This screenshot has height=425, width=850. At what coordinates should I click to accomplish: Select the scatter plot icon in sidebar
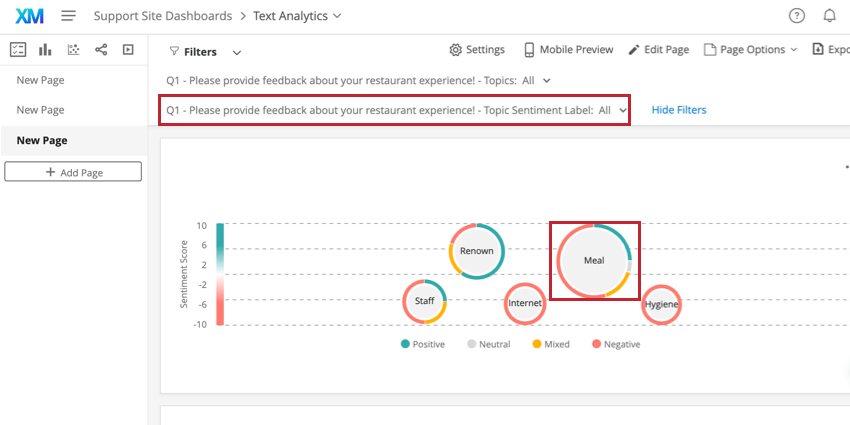(x=73, y=50)
